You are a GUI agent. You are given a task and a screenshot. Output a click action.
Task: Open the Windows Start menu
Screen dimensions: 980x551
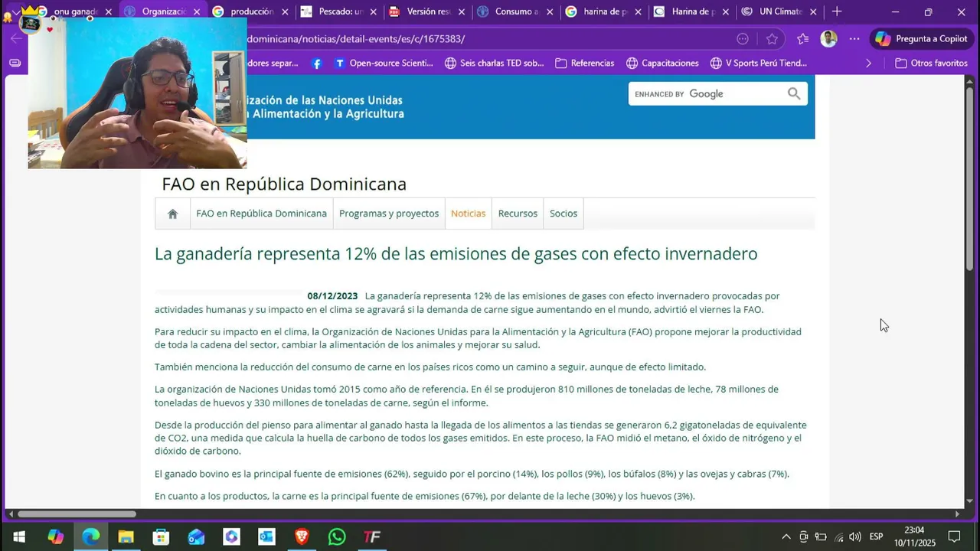pos(19,536)
